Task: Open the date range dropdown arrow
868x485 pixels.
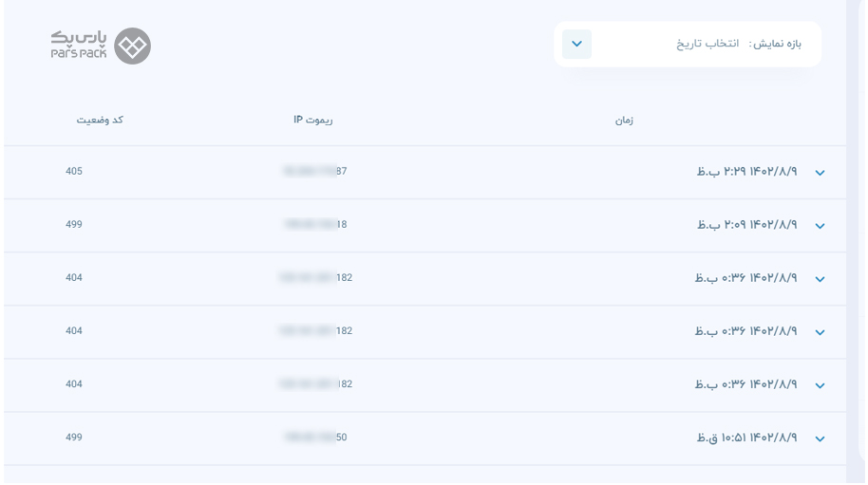Action: click(x=576, y=45)
